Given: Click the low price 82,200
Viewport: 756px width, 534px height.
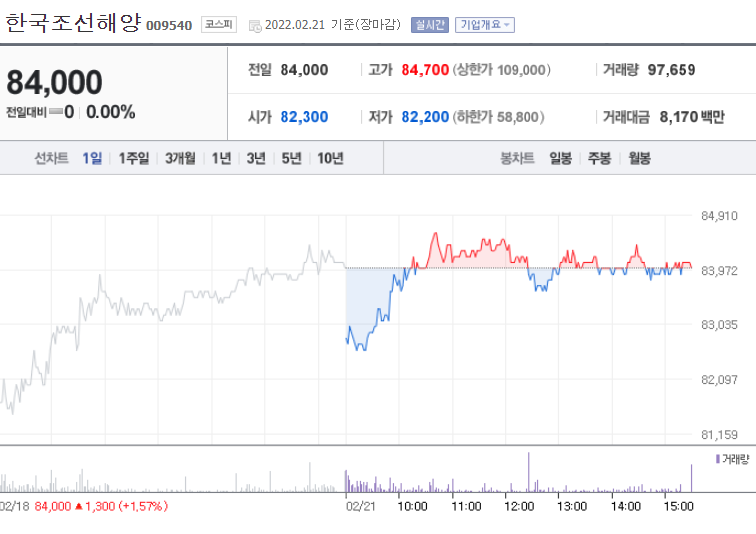Looking at the screenshot, I should coord(425,117).
